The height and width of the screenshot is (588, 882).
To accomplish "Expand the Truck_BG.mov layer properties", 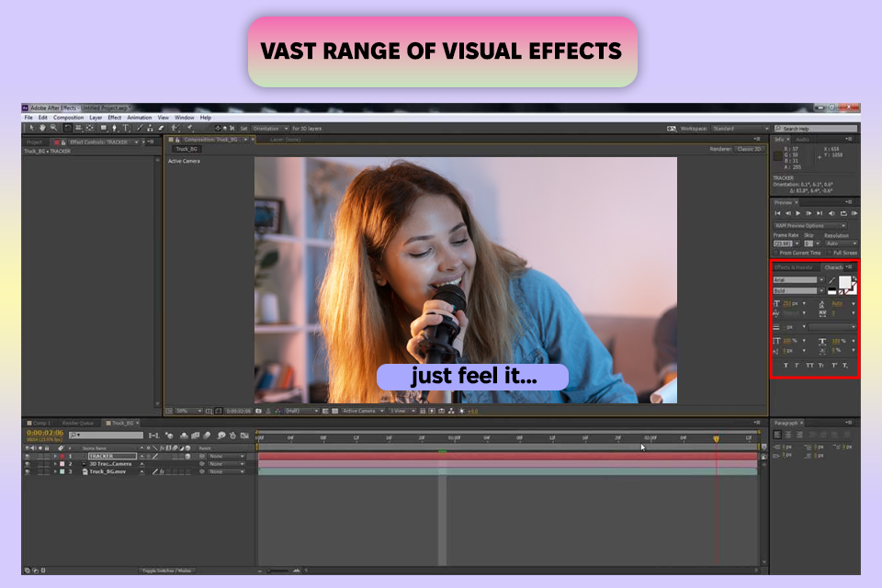I will pyautogui.click(x=55, y=471).
